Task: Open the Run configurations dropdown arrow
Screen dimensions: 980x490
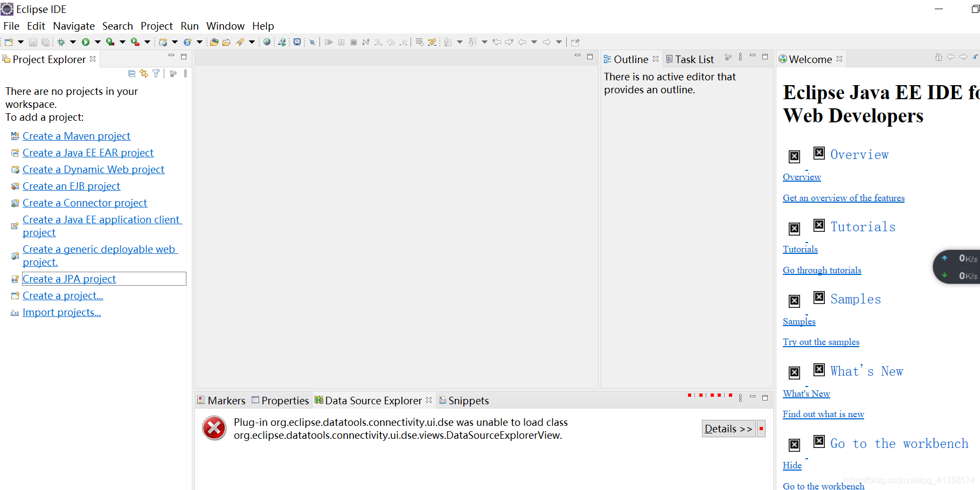Action: (98, 42)
